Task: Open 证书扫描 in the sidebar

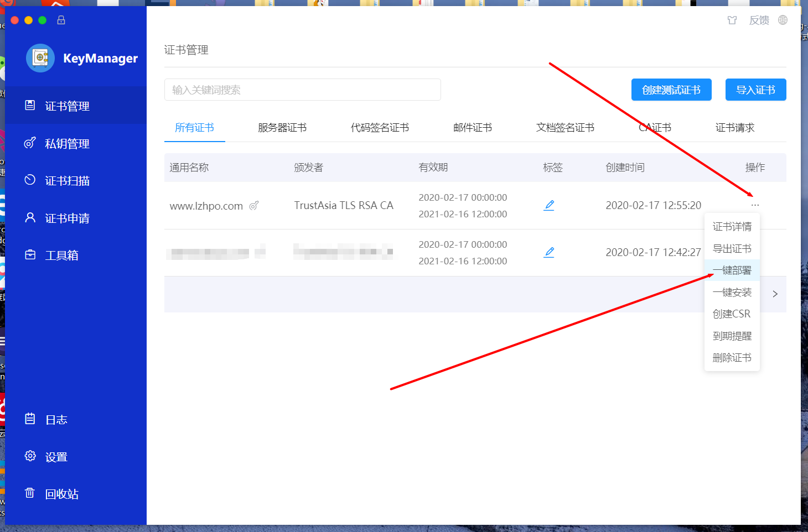Action: pyautogui.click(x=66, y=181)
